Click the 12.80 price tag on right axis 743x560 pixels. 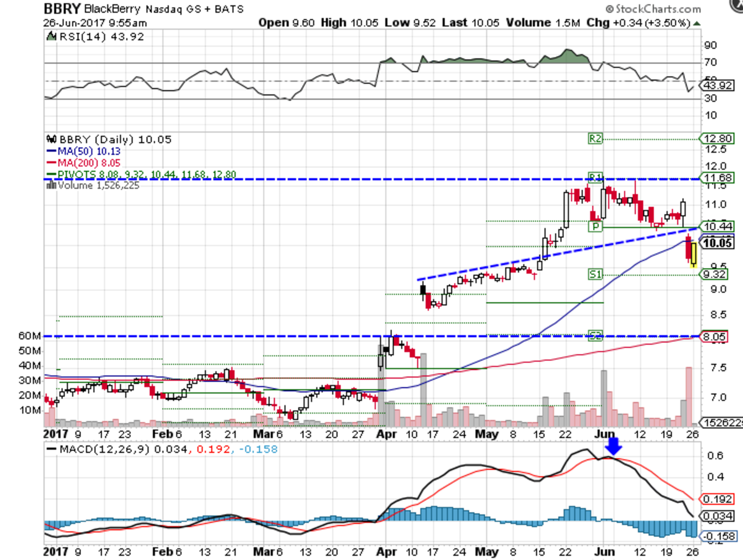point(717,138)
